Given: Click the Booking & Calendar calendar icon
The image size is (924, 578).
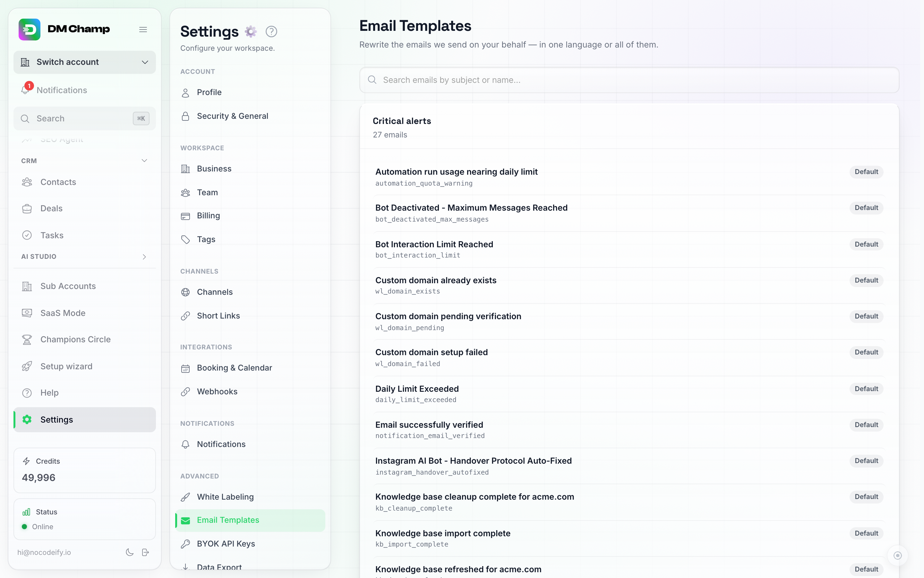Looking at the screenshot, I should [185, 368].
